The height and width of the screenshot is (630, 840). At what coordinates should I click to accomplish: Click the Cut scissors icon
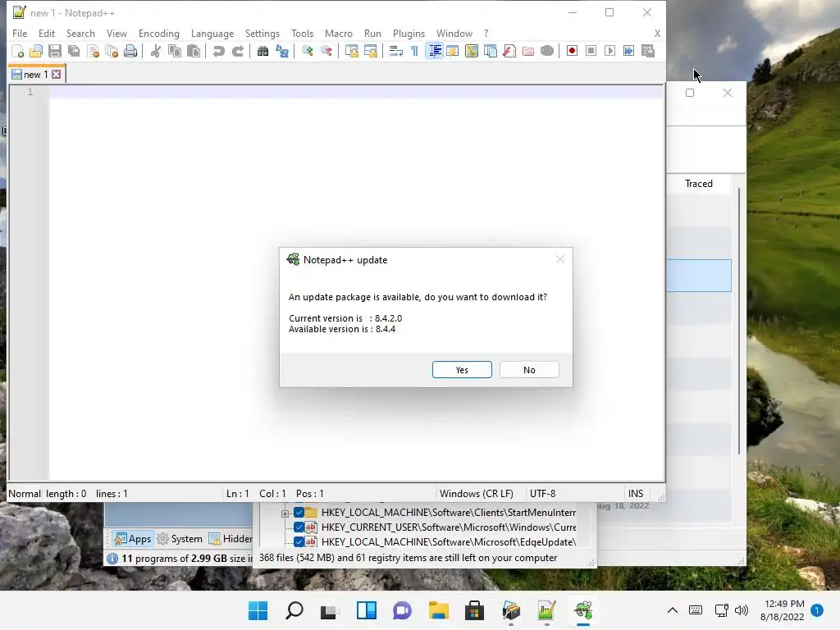coord(155,51)
